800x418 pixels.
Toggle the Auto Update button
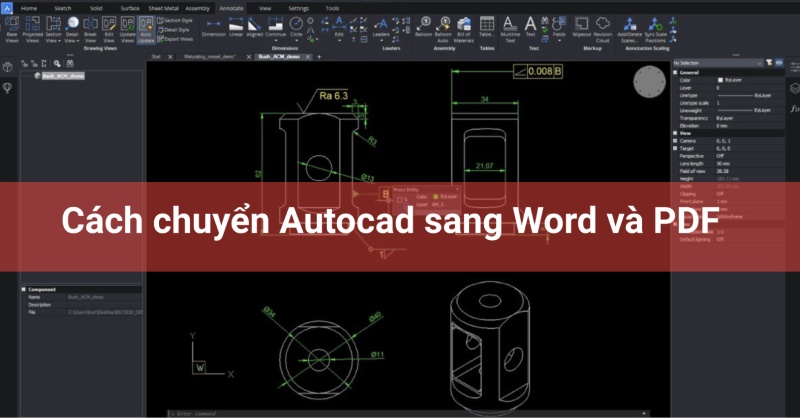click(x=146, y=30)
